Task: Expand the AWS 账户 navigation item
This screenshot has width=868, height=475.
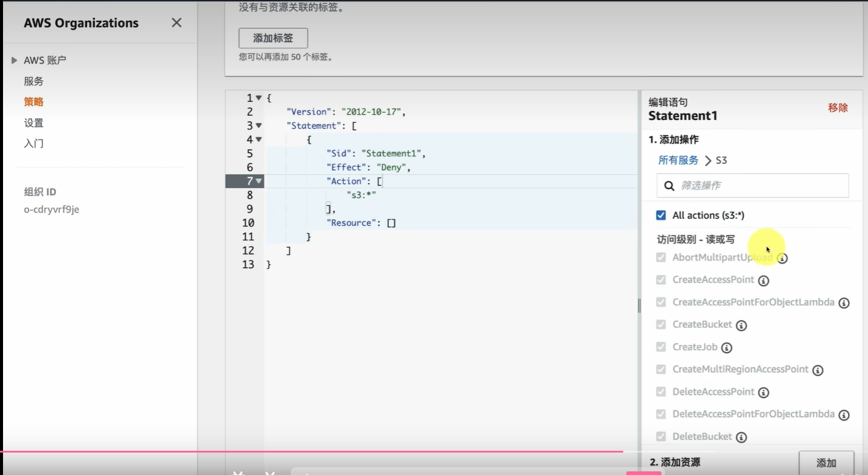Action: point(15,60)
